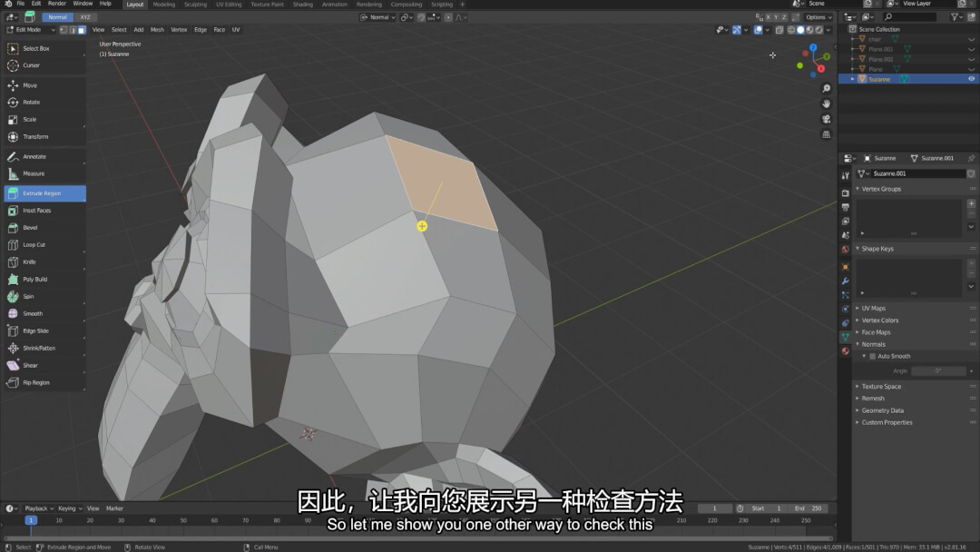
Task: Click the Extrude Region tool
Action: (44, 193)
